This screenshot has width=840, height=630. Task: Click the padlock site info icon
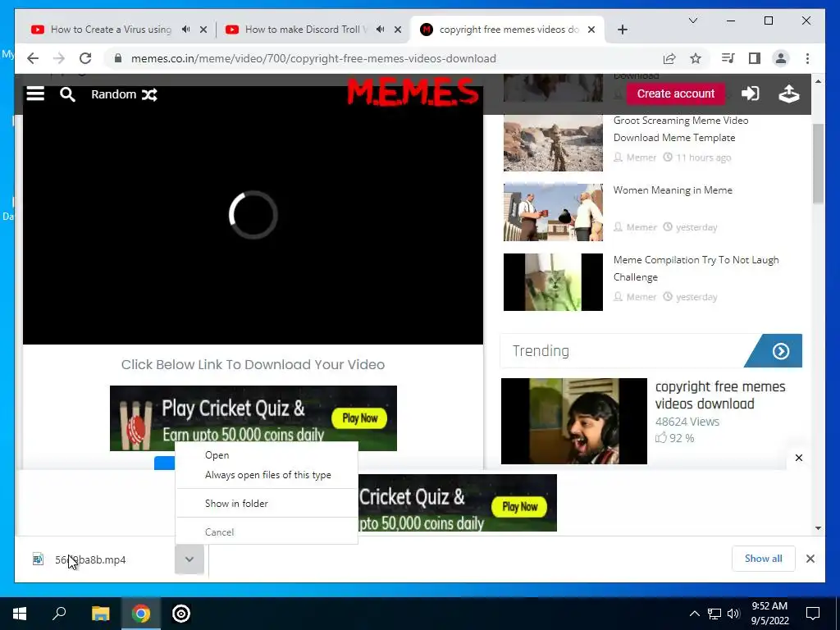118,58
